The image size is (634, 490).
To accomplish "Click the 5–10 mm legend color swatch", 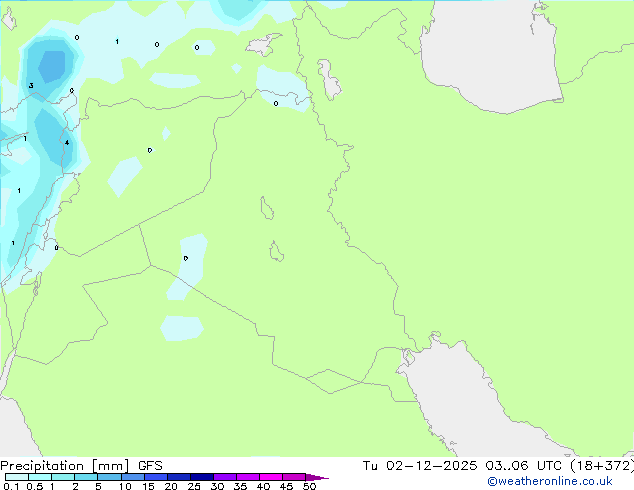I will [x=109, y=477].
